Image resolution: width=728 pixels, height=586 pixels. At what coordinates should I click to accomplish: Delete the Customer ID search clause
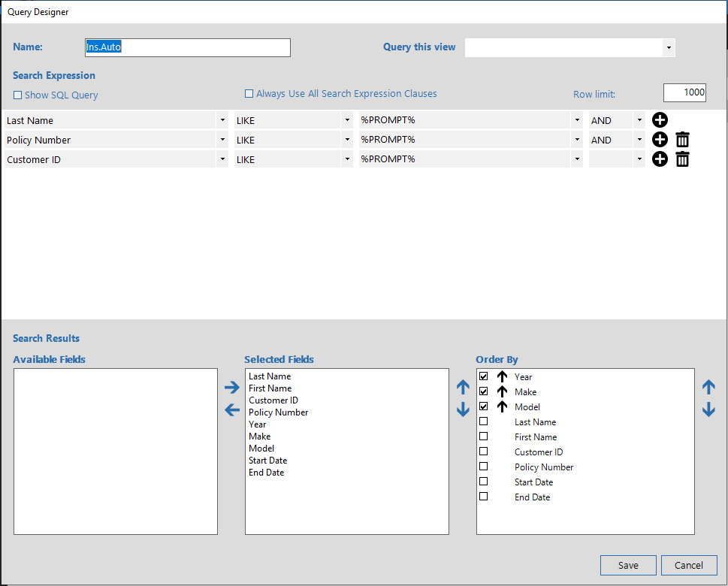(682, 159)
